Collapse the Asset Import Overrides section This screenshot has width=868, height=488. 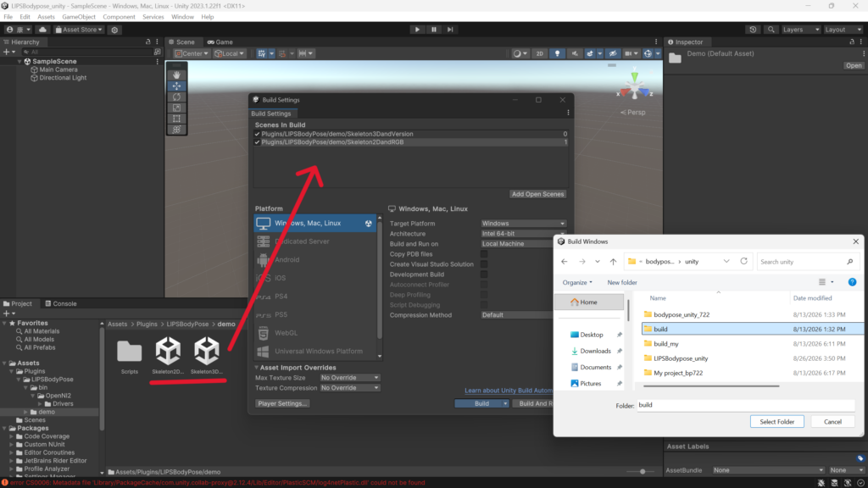tap(257, 368)
